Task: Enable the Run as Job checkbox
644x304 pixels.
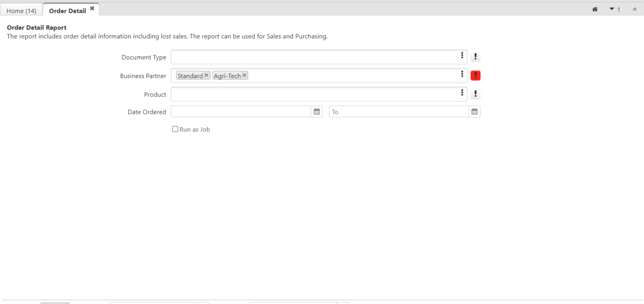Action: coord(175,129)
